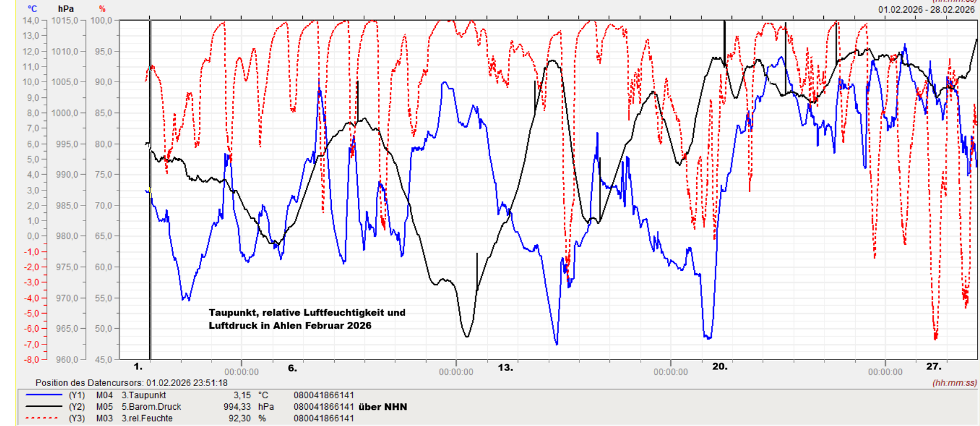Click the M03 channel code in legend
This screenshot has width=980, height=426.
[x=105, y=418]
